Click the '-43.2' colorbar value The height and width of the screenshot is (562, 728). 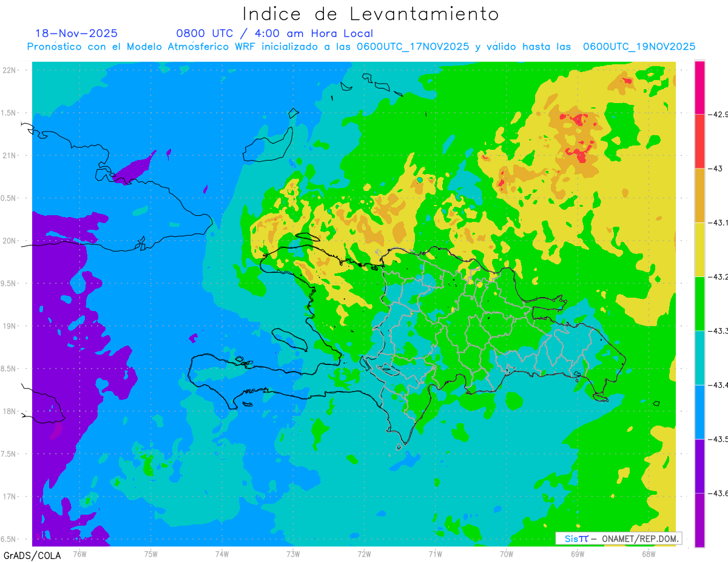tap(718, 276)
